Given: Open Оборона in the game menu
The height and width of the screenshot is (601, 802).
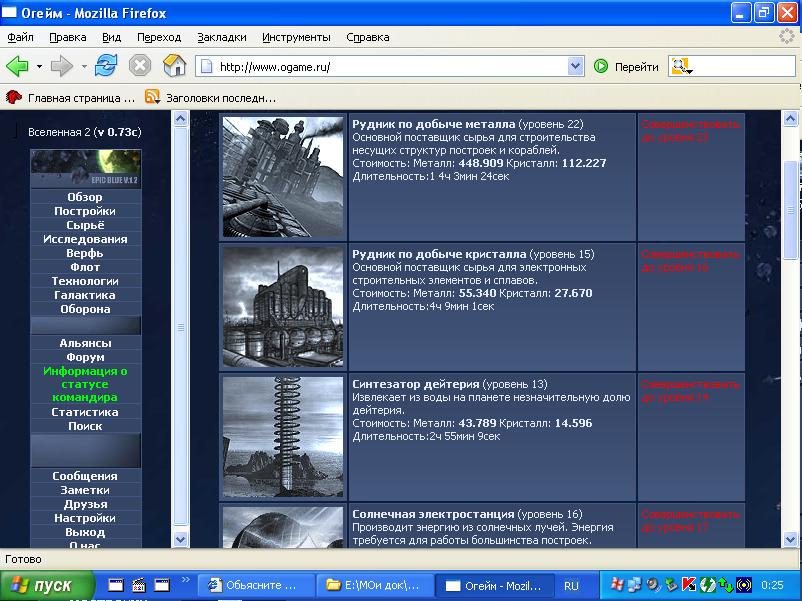Looking at the screenshot, I should point(85,309).
